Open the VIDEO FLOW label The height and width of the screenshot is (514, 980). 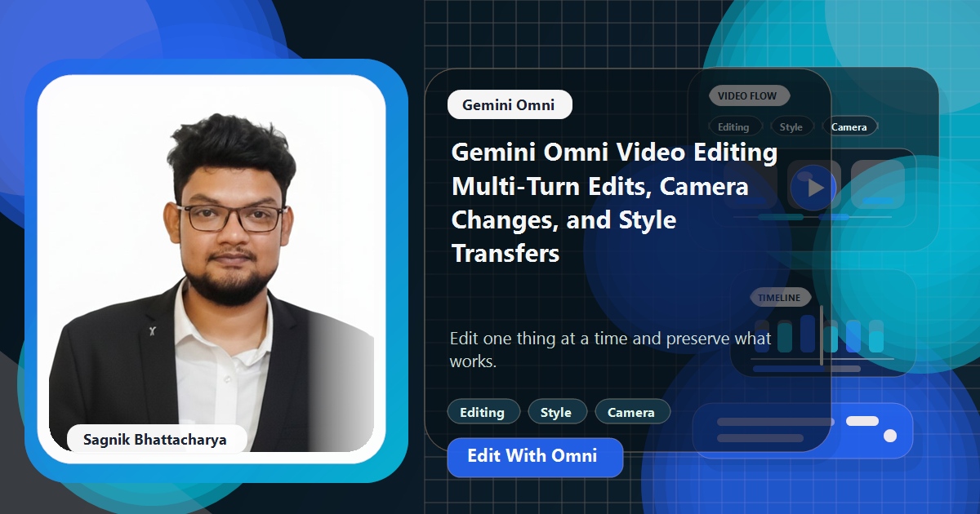click(748, 95)
